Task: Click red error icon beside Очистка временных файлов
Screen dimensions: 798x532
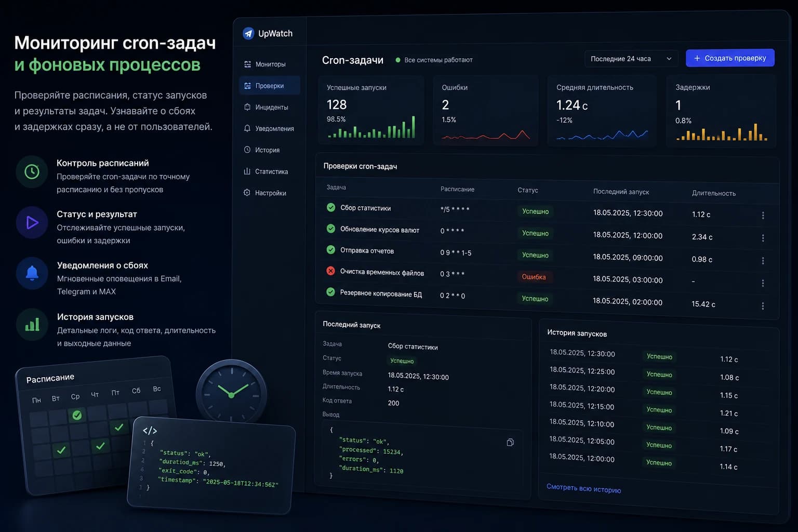Action: pos(330,271)
